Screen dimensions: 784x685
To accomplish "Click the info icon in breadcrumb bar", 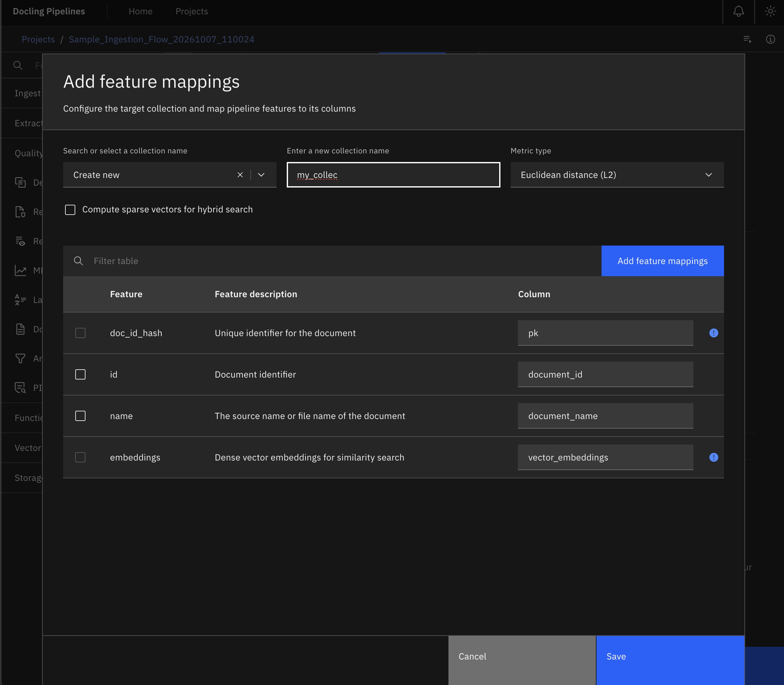I will click(x=770, y=39).
